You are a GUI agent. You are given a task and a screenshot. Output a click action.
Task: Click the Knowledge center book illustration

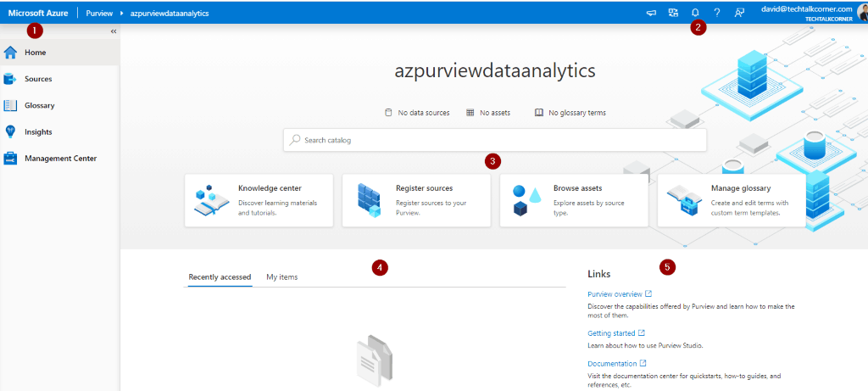[x=211, y=200]
